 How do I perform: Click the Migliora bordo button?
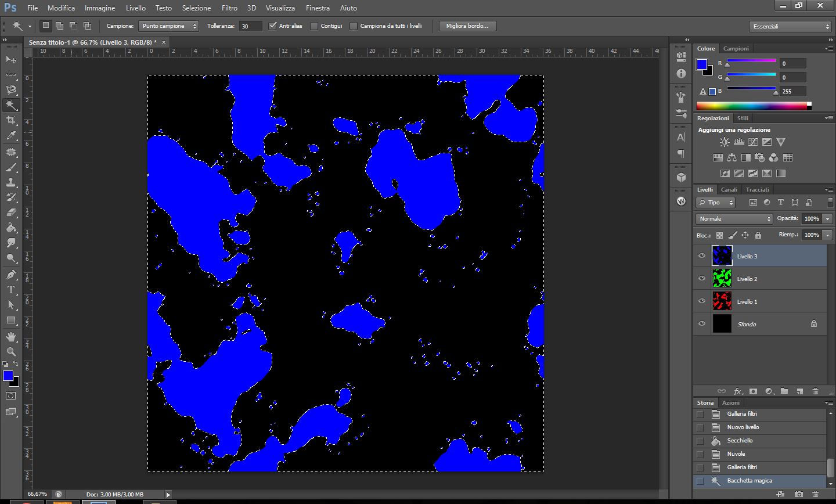tap(467, 26)
